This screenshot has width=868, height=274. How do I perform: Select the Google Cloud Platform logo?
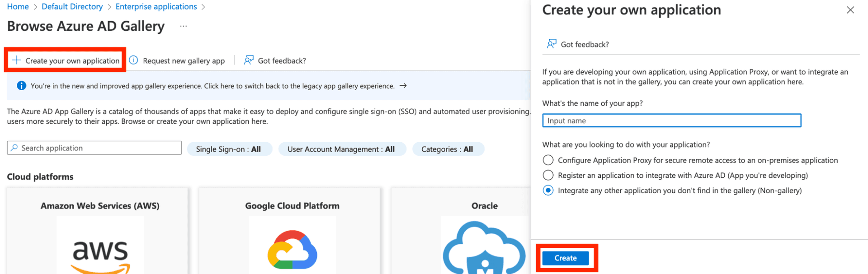[x=292, y=250]
